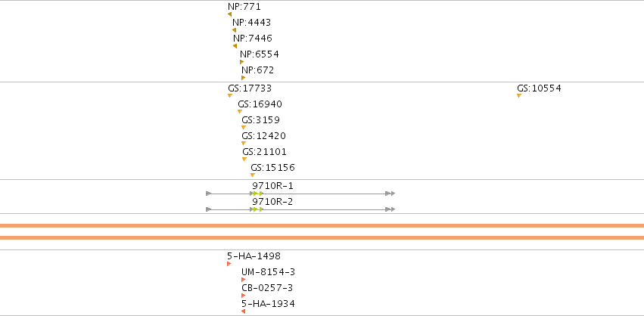Viewport: 644px width, 316px height.
Task: Click the brown triangle under NP:771
Action: [229, 14]
